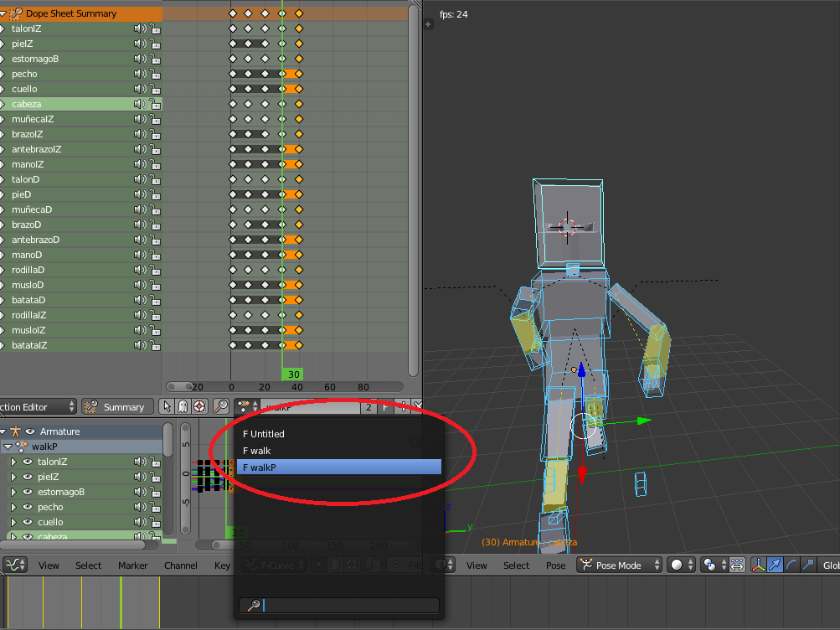Open graph editor Select menu
The image size is (840, 630).
pos(89,565)
